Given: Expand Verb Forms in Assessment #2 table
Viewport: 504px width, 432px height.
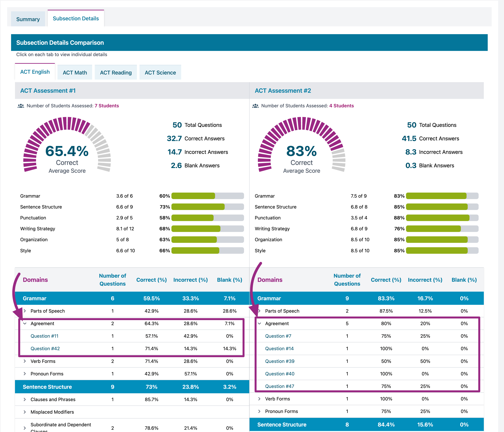Looking at the screenshot, I should click(259, 399).
